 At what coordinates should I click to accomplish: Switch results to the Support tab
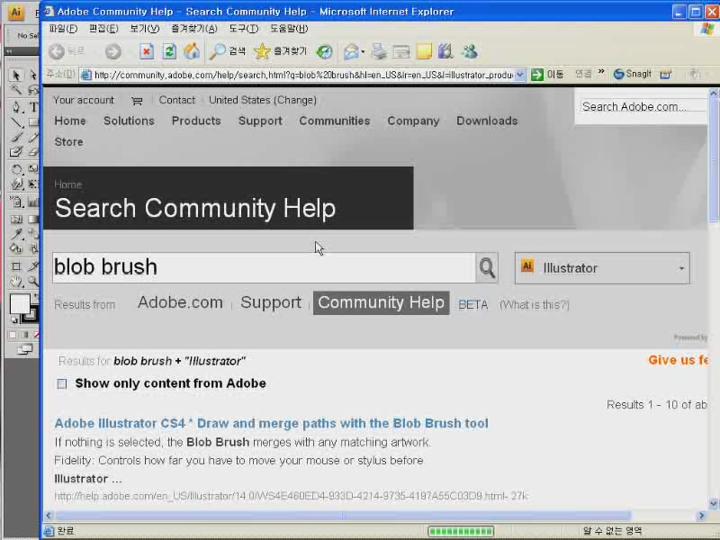[271, 303]
